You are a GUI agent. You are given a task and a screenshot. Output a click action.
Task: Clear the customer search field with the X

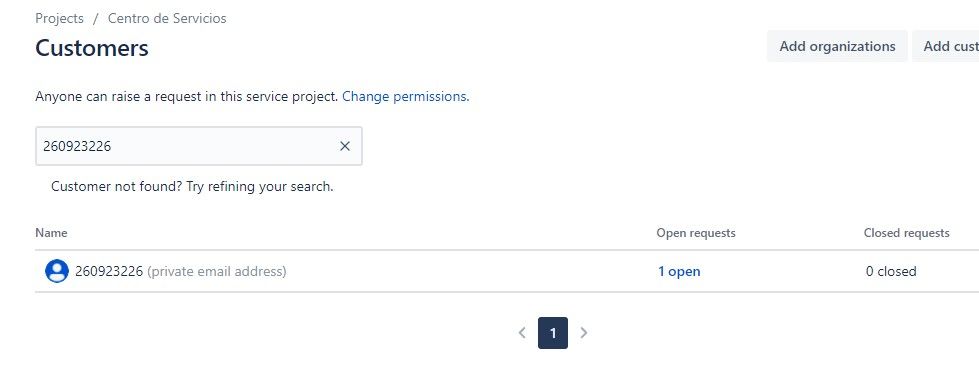coord(345,146)
